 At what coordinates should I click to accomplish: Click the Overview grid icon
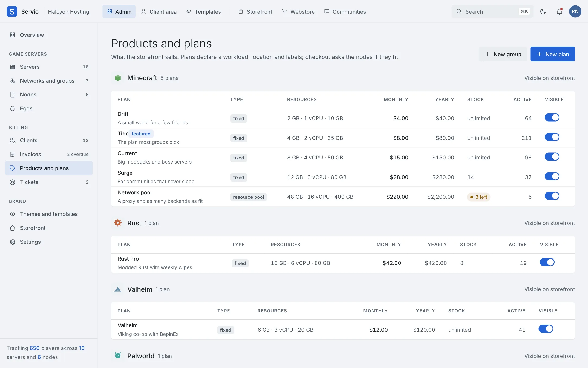13,35
